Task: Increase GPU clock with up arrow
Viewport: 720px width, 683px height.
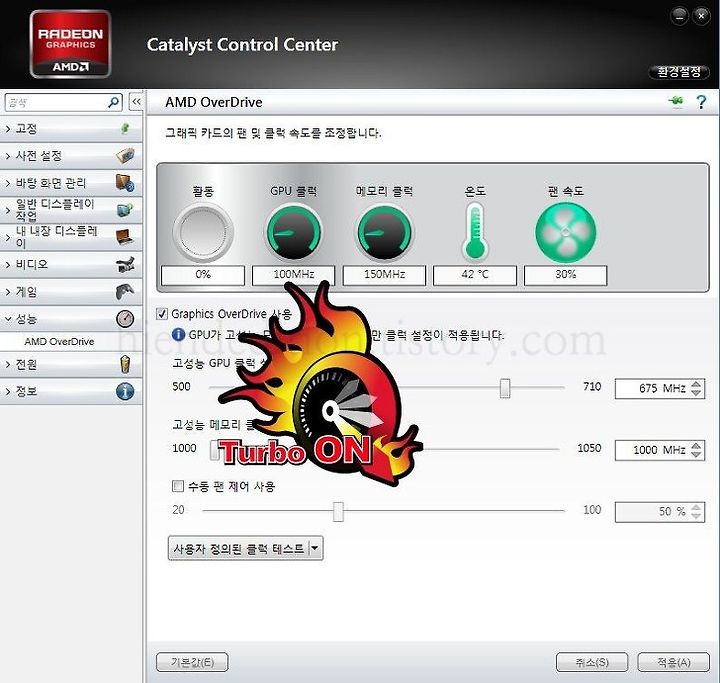Action: (x=696, y=384)
